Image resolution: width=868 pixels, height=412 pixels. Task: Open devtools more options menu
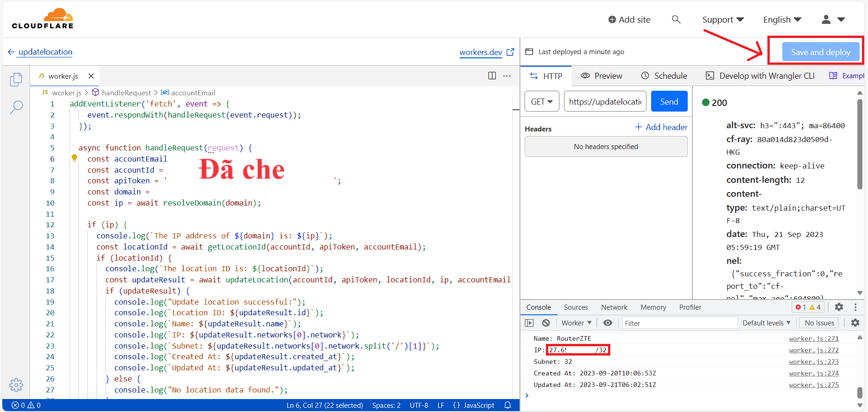point(855,307)
